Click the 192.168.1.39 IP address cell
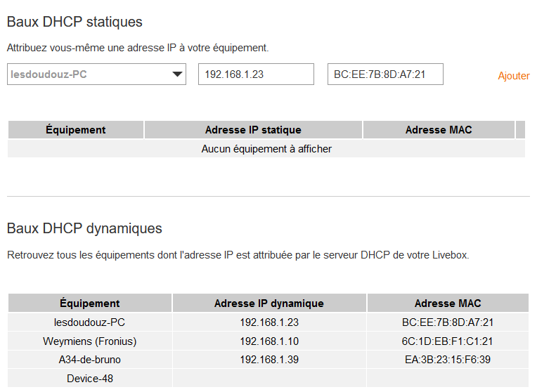 pos(269,360)
